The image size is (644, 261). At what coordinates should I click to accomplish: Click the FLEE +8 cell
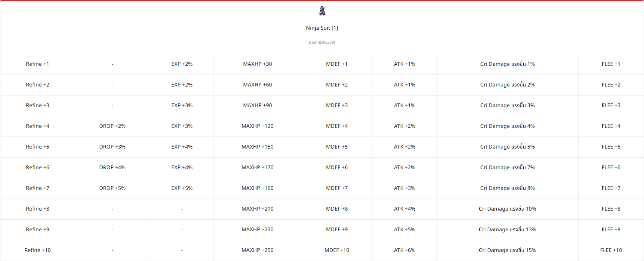click(x=611, y=209)
